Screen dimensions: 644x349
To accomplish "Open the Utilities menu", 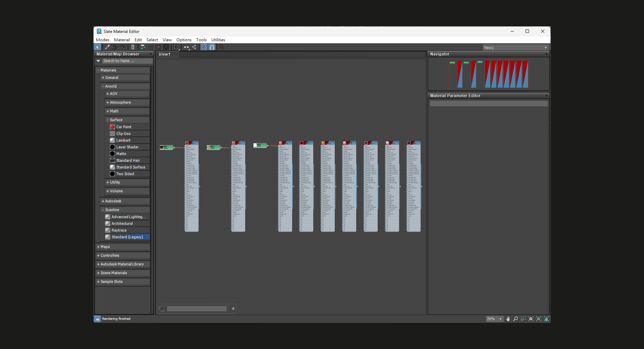I will (218, 40).
